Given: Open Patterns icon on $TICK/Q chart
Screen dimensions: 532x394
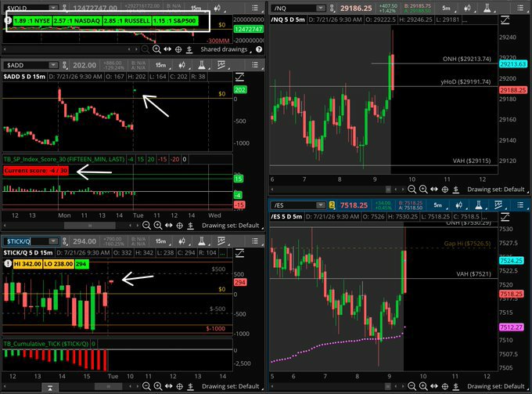Looking at the screenshot, I should coord(221,241).
